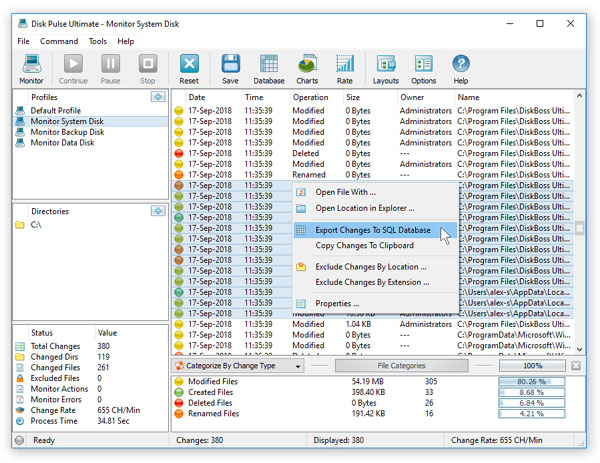Choose Exclude Changes By Extension ...

(376, 282)
